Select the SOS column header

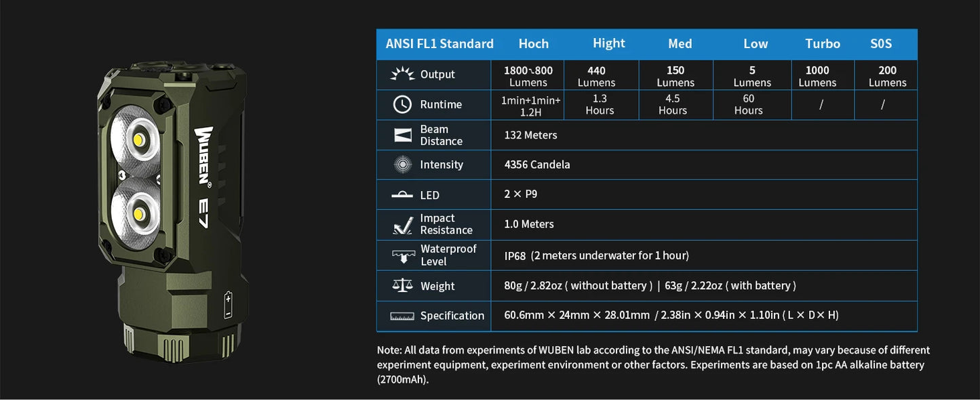coord(881,44)
